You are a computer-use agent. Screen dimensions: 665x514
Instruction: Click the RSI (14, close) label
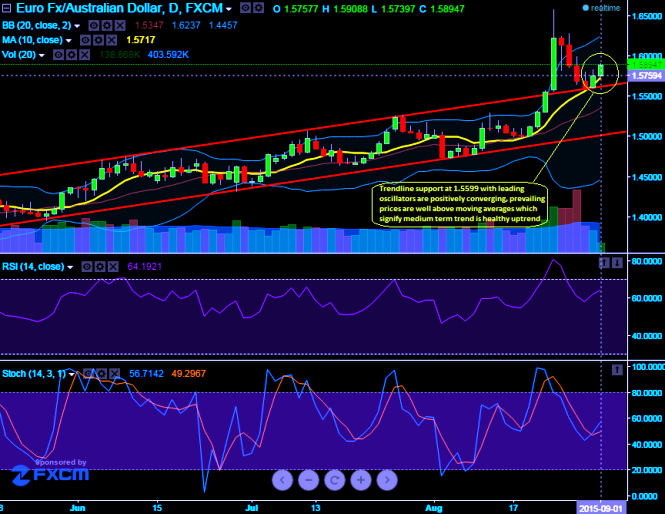point(33,267)
